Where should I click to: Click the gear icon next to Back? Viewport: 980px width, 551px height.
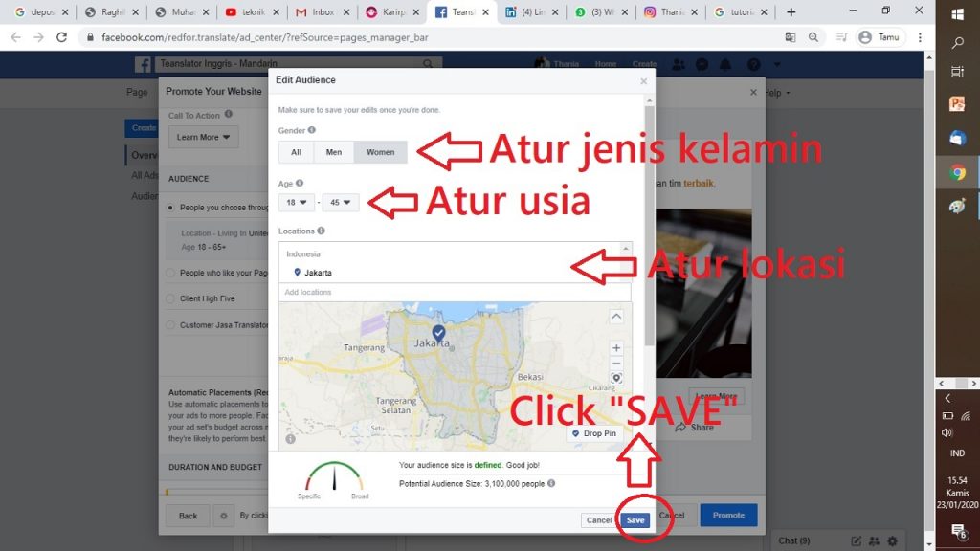click(223, 516)
